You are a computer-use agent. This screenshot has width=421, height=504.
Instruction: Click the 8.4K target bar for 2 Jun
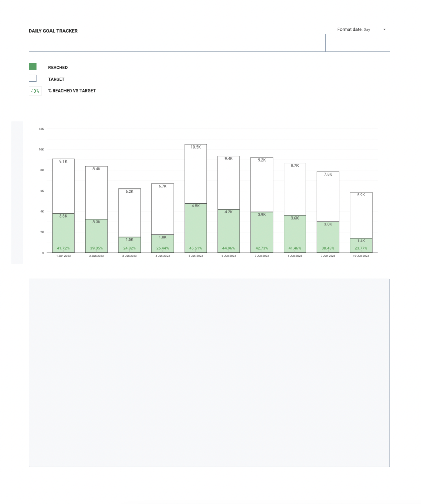(97, 193)
